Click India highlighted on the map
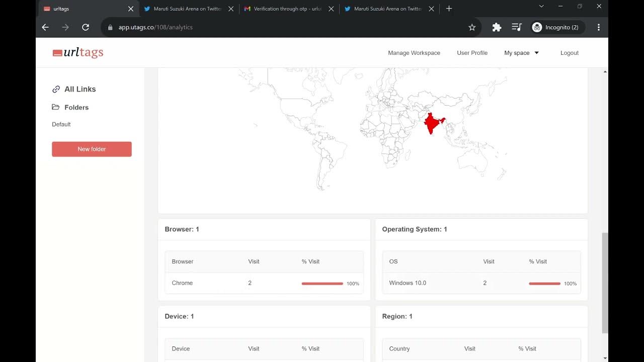Viewport: 644px width, 362px height. pyautogui.click(x=432, y=123)
